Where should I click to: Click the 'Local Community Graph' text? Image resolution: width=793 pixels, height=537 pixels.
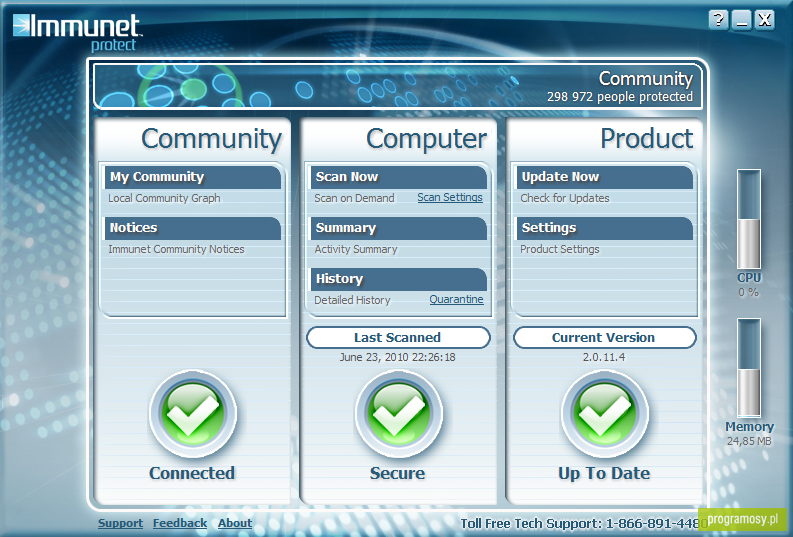pos(164,198)
